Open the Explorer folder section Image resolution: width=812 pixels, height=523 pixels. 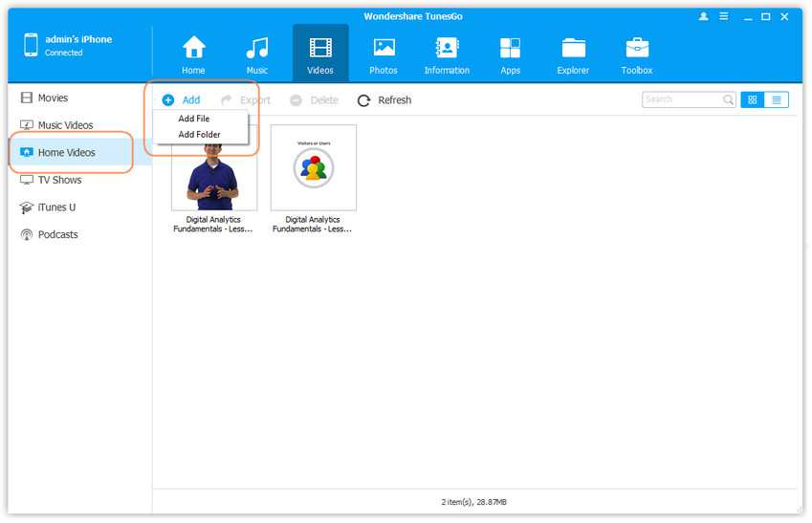574,54
